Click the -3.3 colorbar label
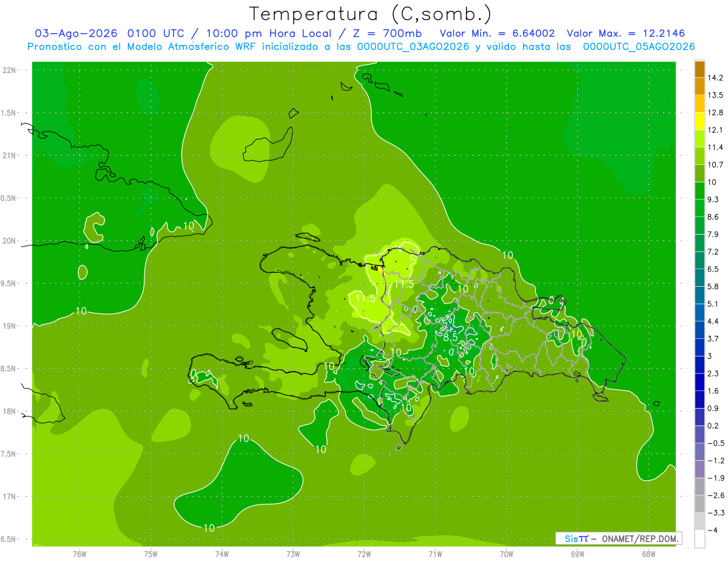The image size is (728, 562). click(x=716, y=513)
